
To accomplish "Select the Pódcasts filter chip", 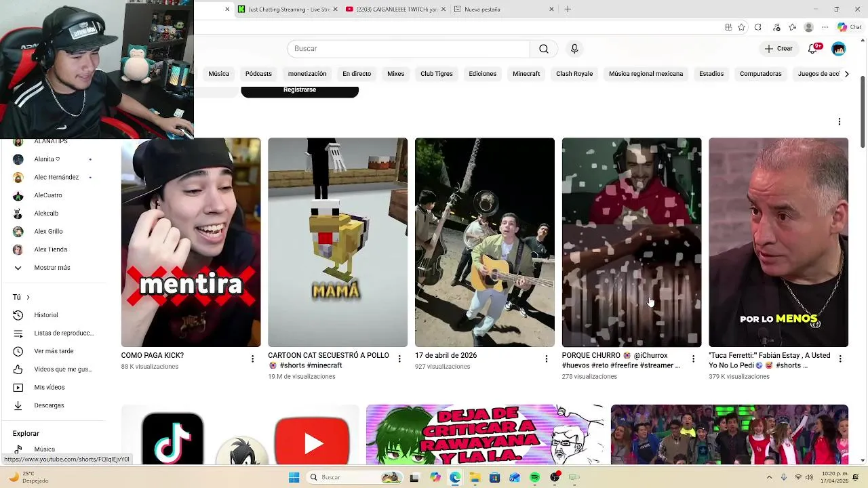I will click(258, 74).
